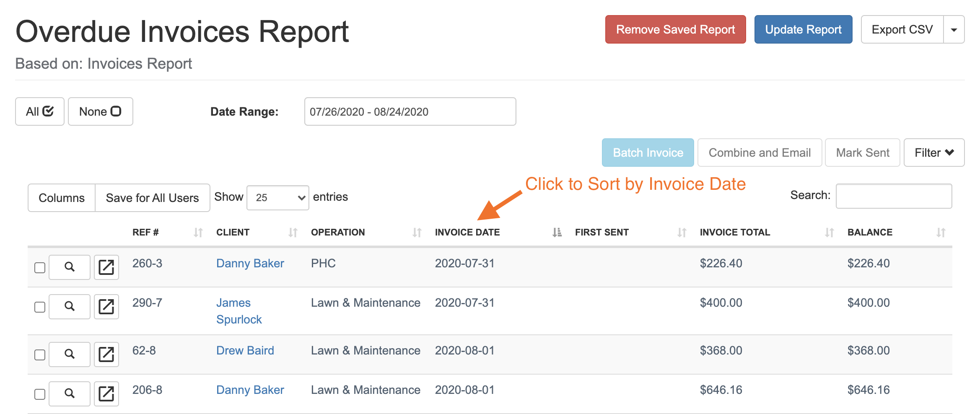Image resolution: width=980 pixels, height=414 pixels.
Task: Click Save for All Users
Action: click(152, 198)
